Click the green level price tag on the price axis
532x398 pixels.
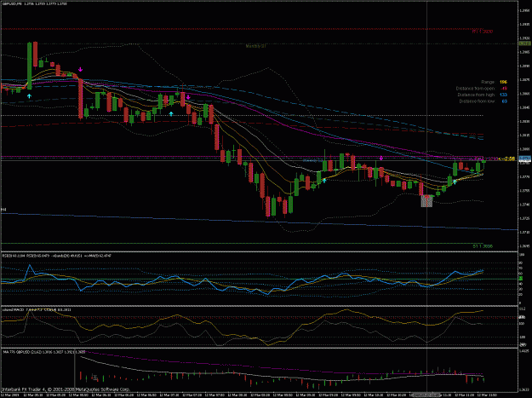(x=524, y=43)
